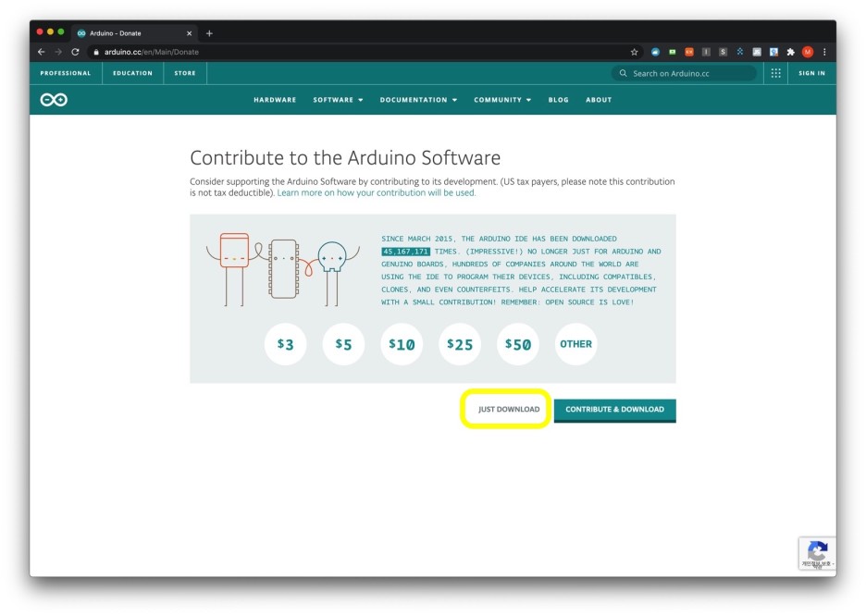Click the reCAPTCHA badge

click(x=817, y=553)
